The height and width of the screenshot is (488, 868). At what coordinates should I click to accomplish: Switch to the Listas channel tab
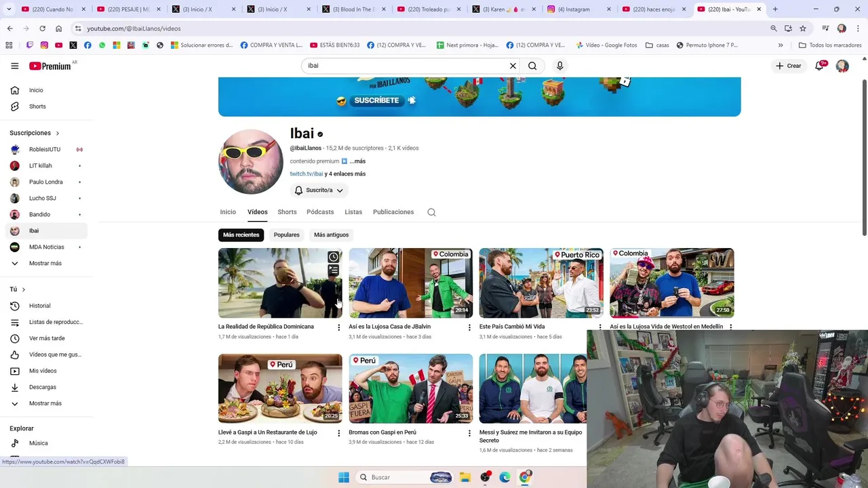click(353, 212)
